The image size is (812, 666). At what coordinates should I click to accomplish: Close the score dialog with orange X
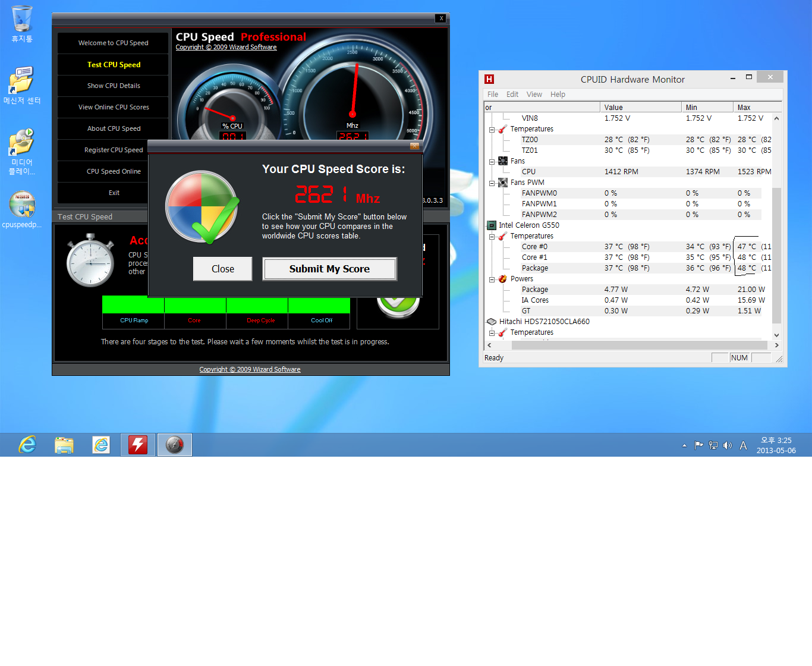click(x=414, y=146)
